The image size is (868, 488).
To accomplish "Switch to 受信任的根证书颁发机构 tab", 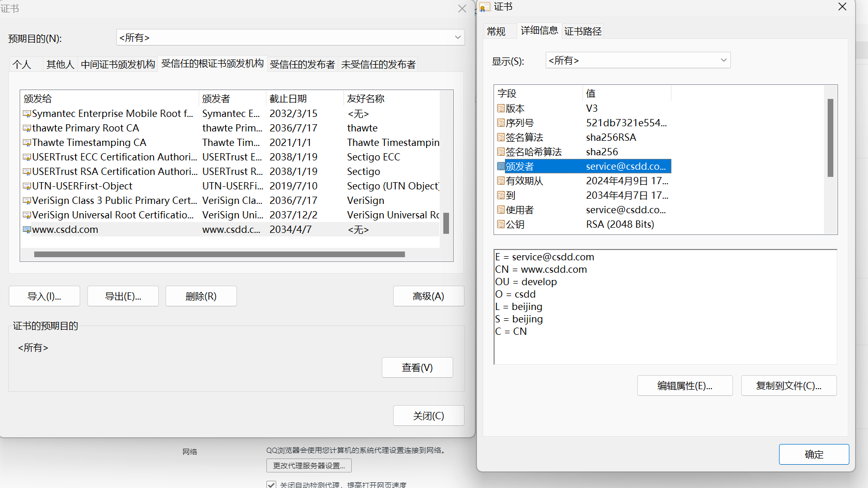I will point(212,63).
